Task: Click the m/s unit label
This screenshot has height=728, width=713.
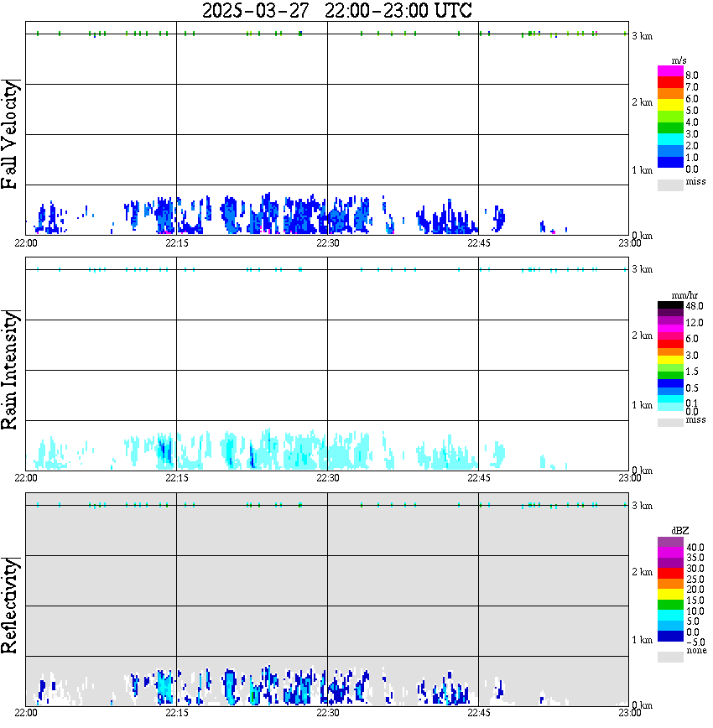Action: coord(679,61)
